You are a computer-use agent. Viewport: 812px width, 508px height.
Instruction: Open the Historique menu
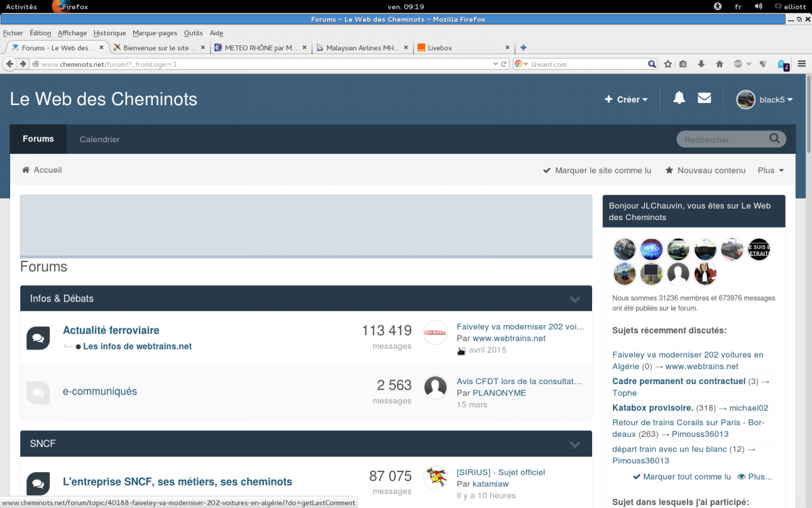click(110, 33)
